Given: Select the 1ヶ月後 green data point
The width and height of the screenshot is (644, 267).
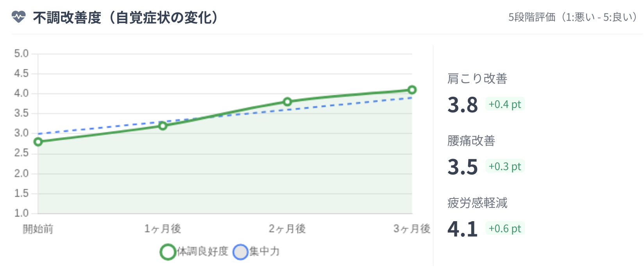Looking at the screenshot, I should click(x=163, y=126).
